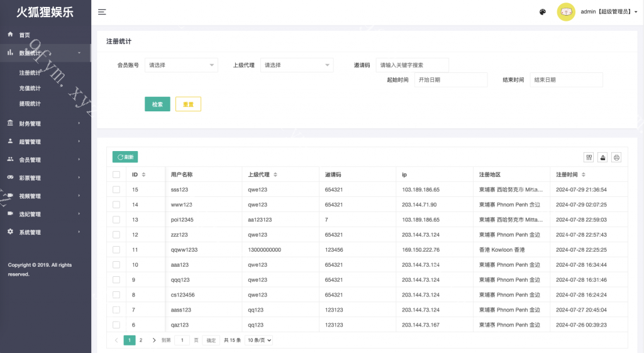Click the 开始日期 start date field
644x353 pixels.
pyautogui.click(x=451, y=80)
